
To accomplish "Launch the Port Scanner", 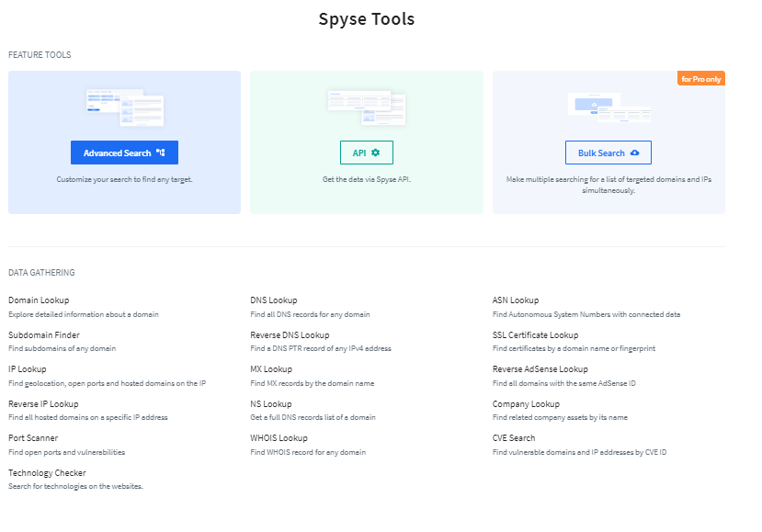I will click(32, 437).
